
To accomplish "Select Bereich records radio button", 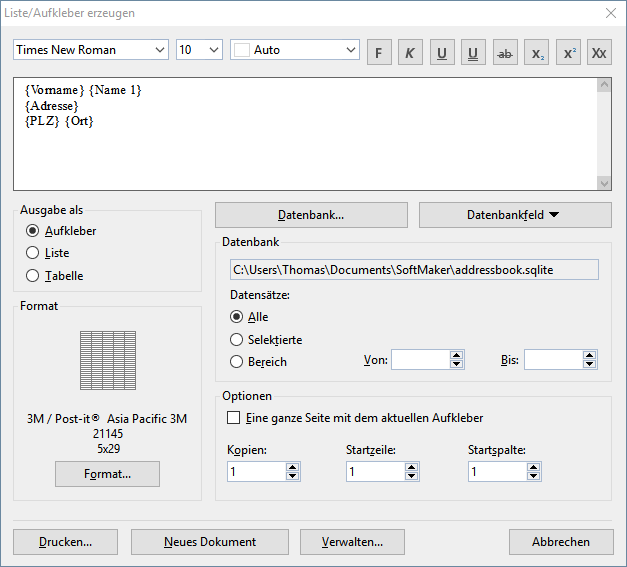I will [258, 361].
